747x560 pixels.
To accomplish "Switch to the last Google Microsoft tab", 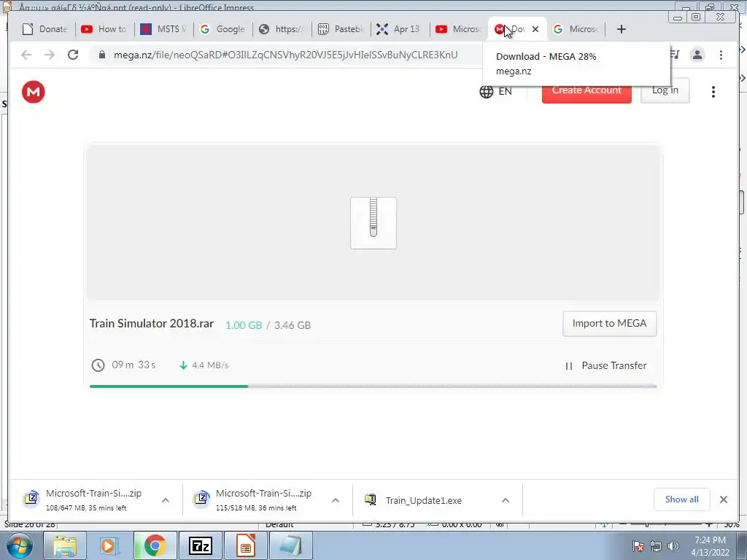I will point(576,29).
